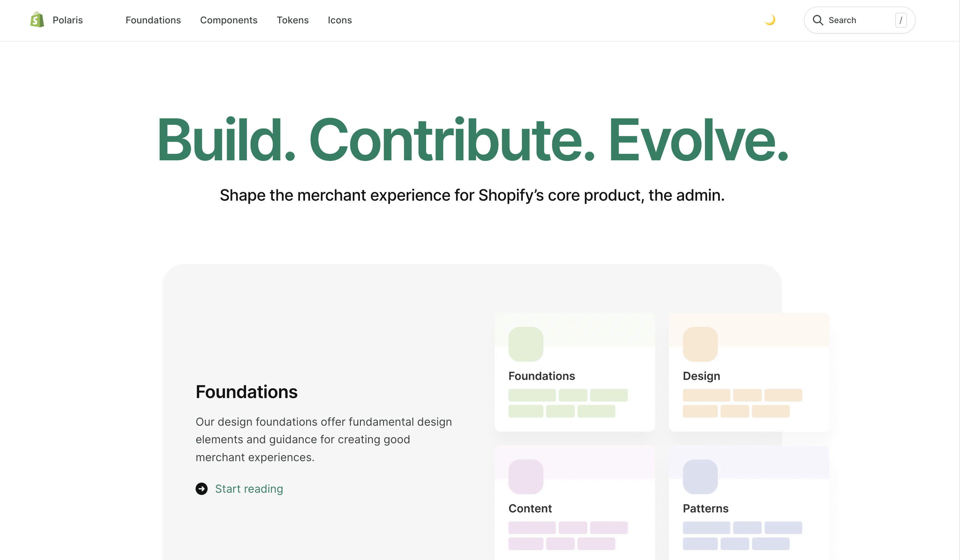The height and width of the screenshot is (560, 960).
Task: Switch to the Icons section
Action: 340,20
